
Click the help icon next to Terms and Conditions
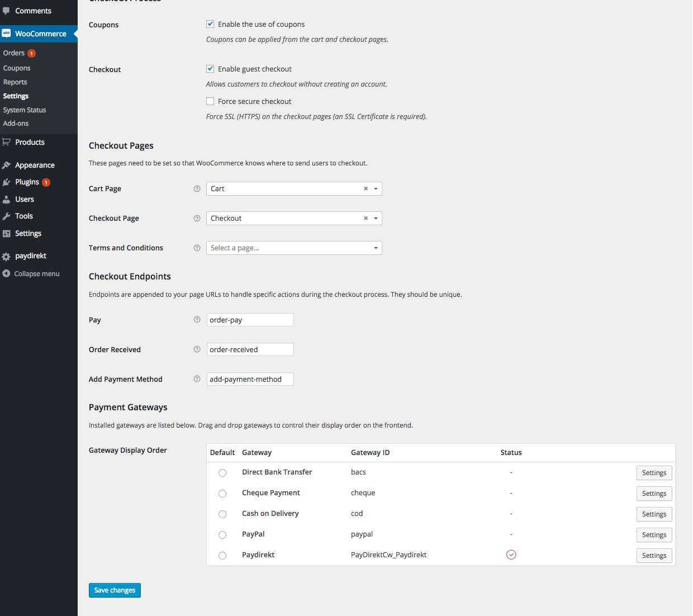(197, 248)
